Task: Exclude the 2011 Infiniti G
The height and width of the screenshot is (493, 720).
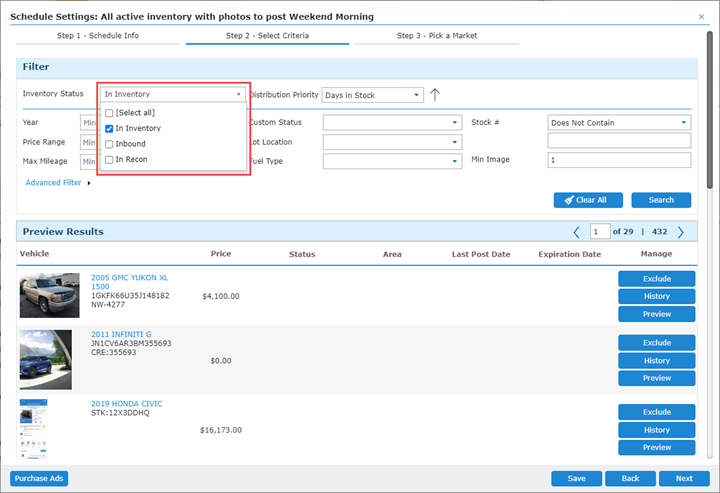Action: (657, 343)
